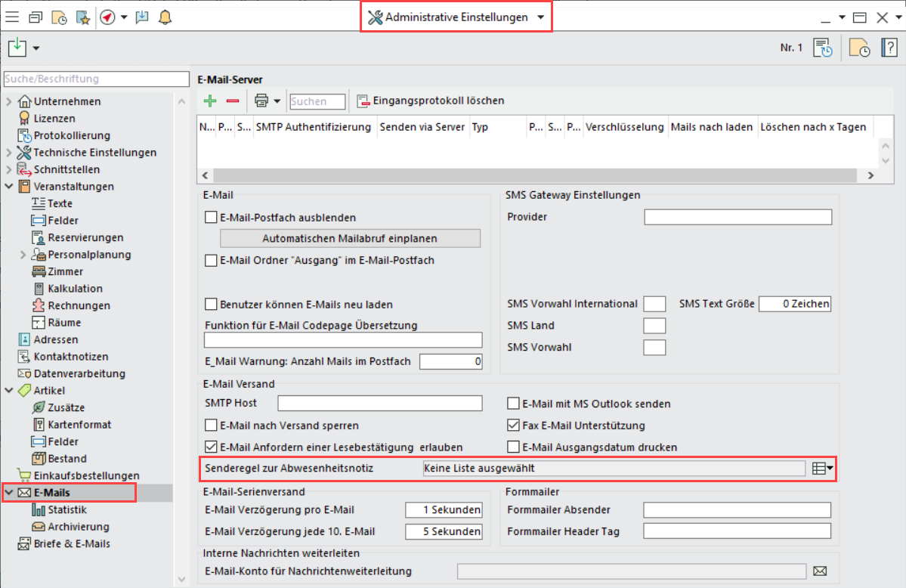Open the Administrative Einstellungen dropdown
Image resolution: width=906 pixels, height=588 pixels.
point(456,17)
